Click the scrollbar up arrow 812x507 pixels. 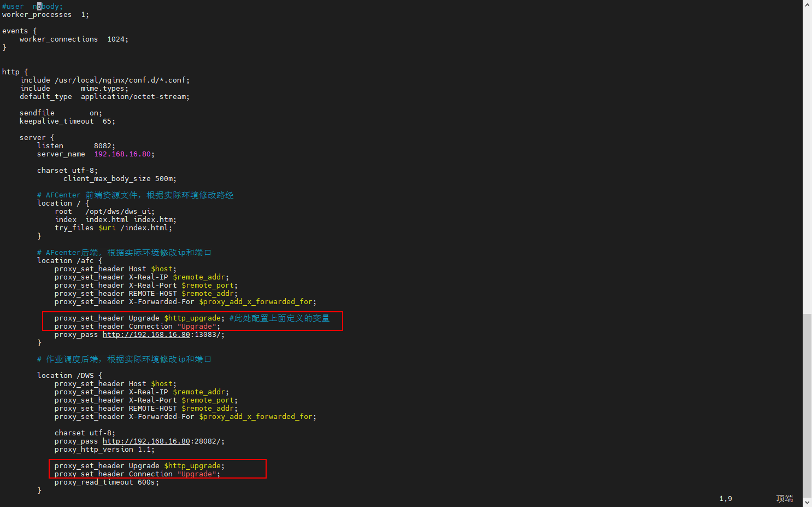(x=807, y=4)
